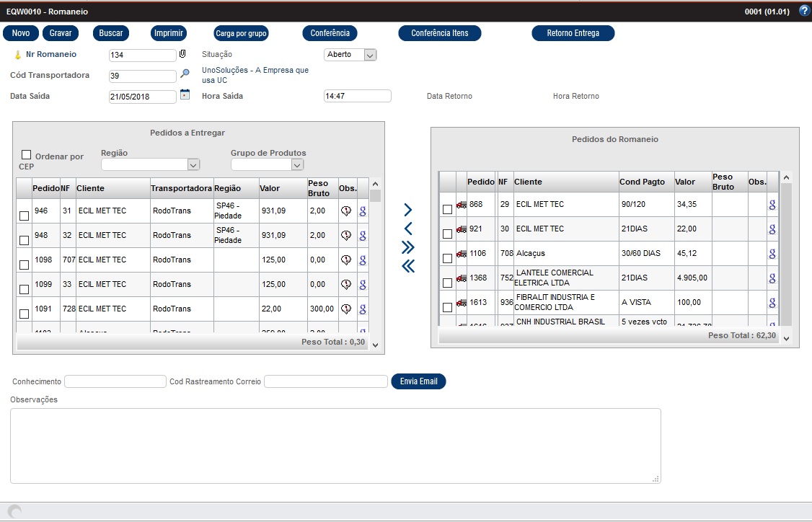Screen dimensions: 812x522
Task: Enable the Ordenar por CEP checkbox
Action: coord(27,155)
